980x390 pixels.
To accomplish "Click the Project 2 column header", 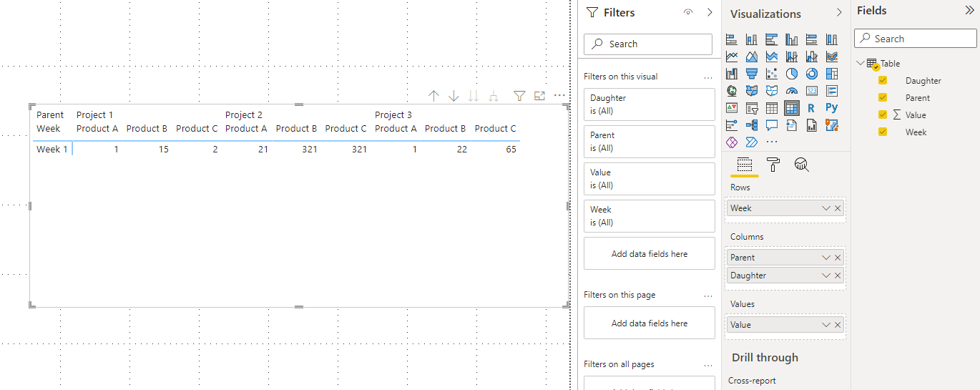I will point(244,114).
